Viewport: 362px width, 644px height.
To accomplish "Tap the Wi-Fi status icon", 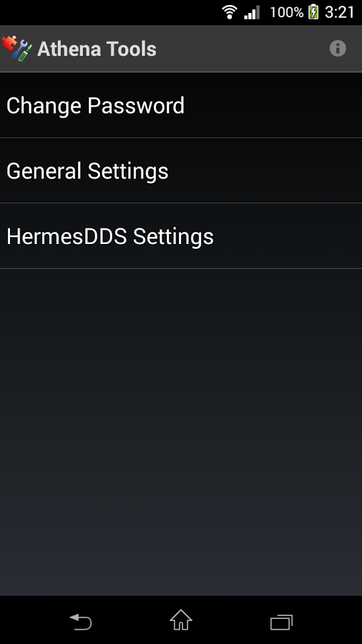I will [230, 12].
